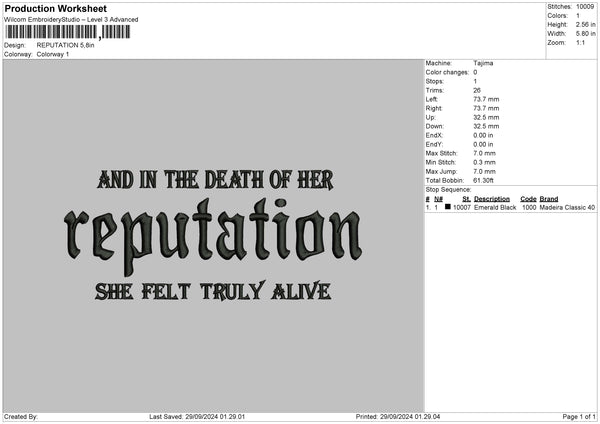Click the barcode under the worksheet title
Viewport: 600px width, 424px height.
pyautogui.click(x=68, y=32)
